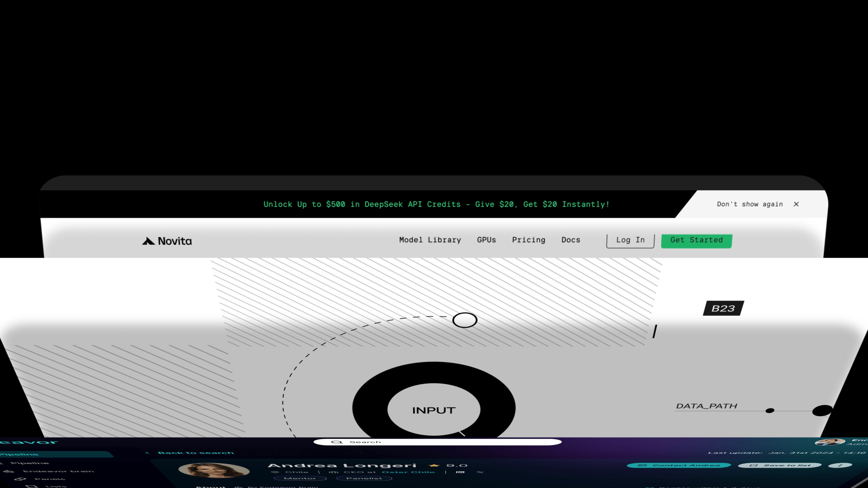Open the more options pill button
This screenshot has height=488, width=868.
840,465
